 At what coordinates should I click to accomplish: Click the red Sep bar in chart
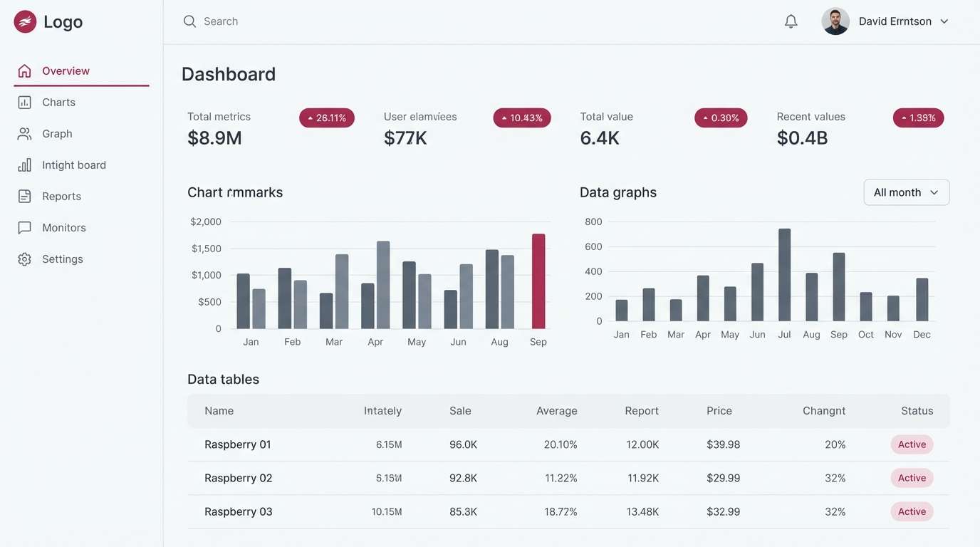538,281
